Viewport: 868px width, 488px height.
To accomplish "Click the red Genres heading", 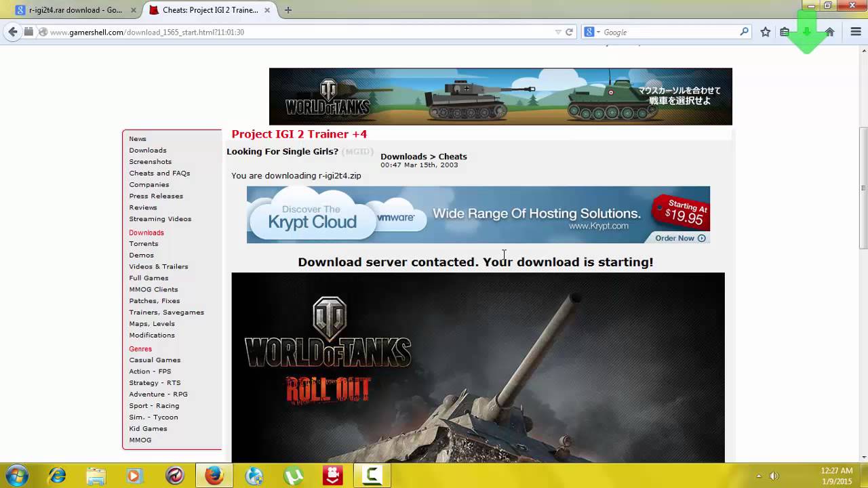I will pyautogui.click(x=140, y=349).
